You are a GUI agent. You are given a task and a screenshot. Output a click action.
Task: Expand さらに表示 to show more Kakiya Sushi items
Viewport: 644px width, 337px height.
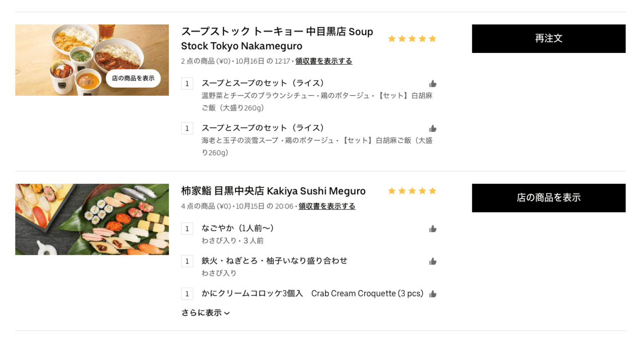pos(205,312)
